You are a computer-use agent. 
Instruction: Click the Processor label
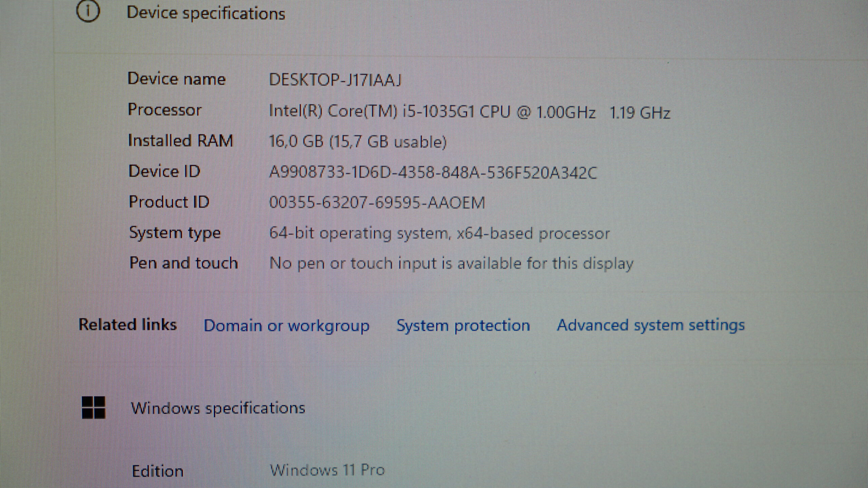pyautogui.click(x=165, y=110)
